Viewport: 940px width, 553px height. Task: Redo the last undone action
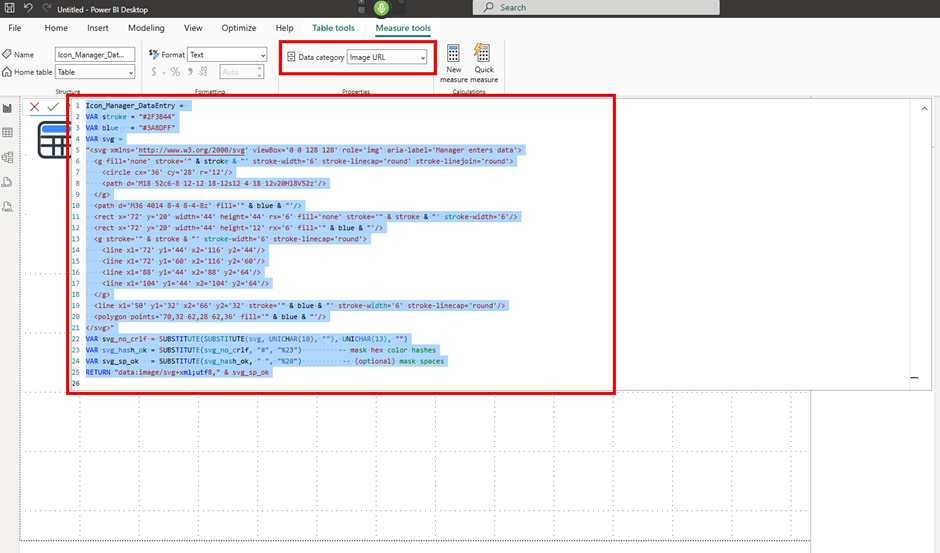(47, 8)
